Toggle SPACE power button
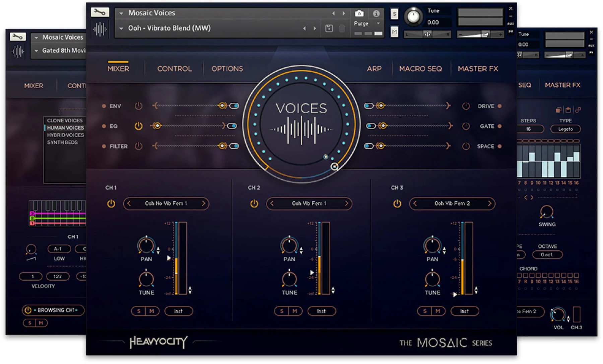Screen dimensions: 603x364 466,146
